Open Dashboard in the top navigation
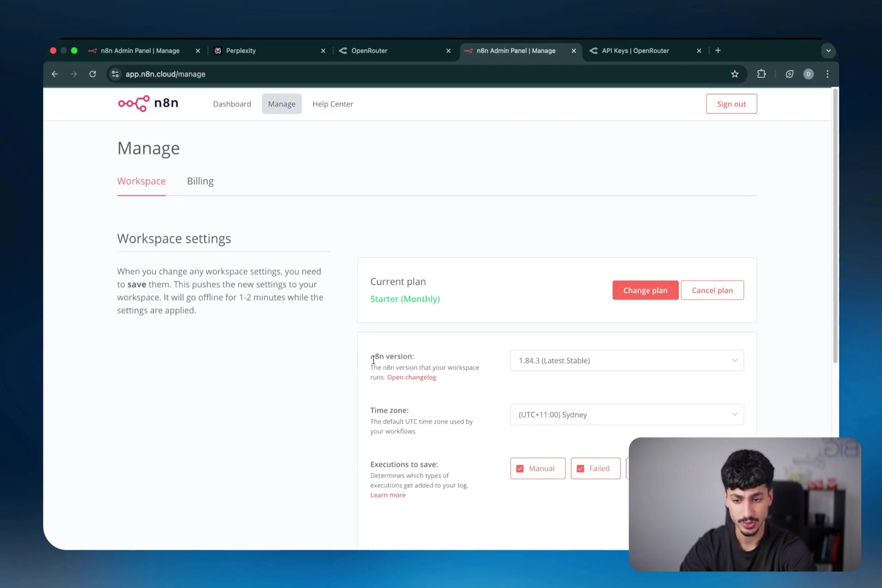 click(232, 104)
